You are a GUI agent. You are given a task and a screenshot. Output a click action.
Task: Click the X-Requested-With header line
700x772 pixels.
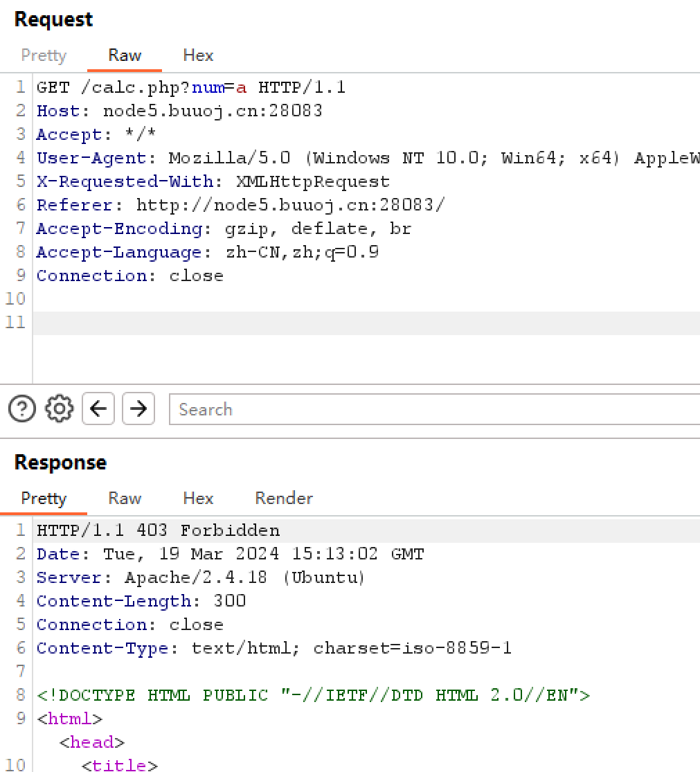[213, 181]
